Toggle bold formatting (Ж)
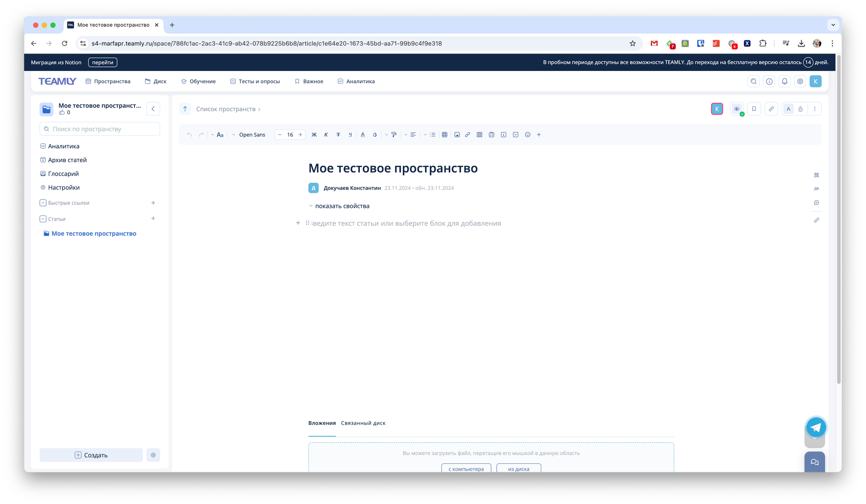Image resolution: width=866 pixels, height=504 pixels. [314, 135]
